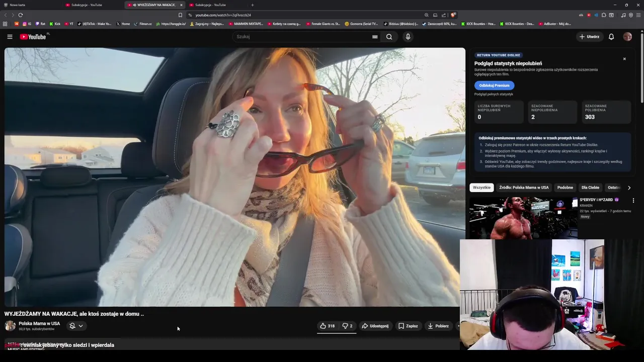This screenshot has height=362, width=644.
Task: Open site settings icon beside URL
Action: point(190,15)
